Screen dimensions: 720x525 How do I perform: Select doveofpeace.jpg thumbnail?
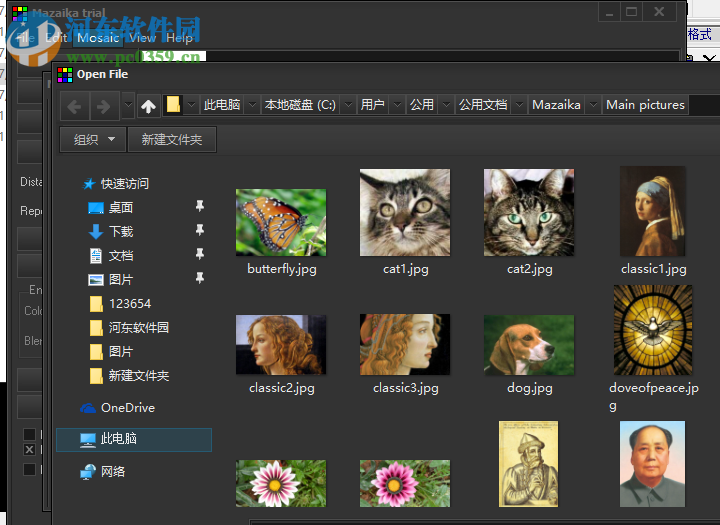point(653,330)
